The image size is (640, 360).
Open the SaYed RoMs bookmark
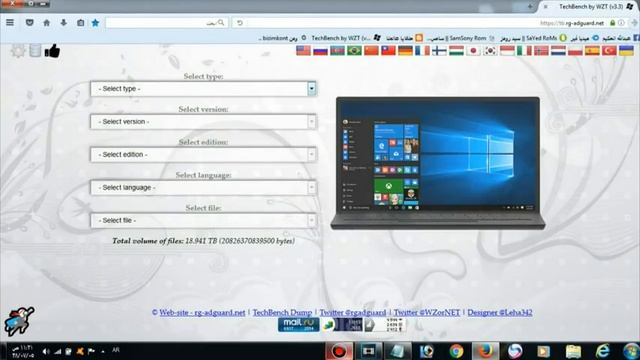click(533, 38)
